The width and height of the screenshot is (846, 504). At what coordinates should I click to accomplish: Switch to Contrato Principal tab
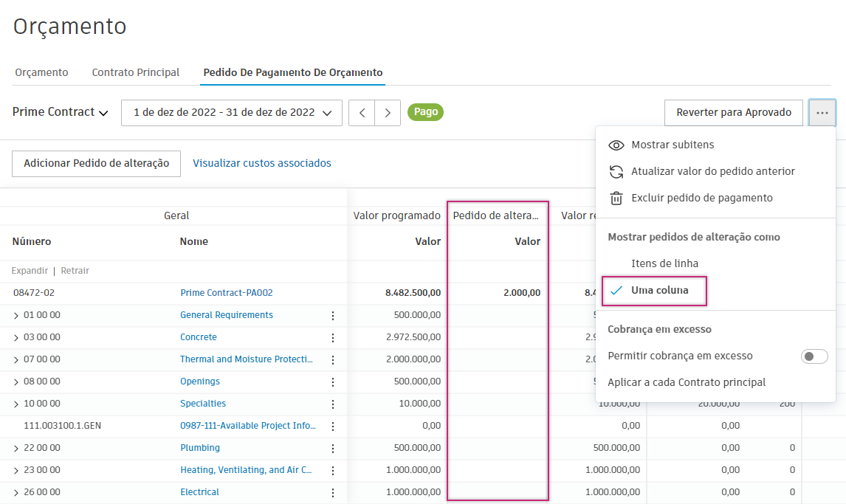click(135, 73)
